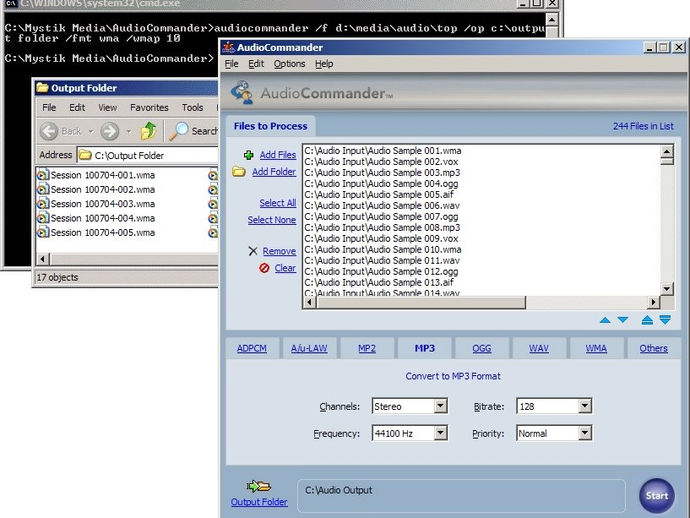Click icon of Session 100704-001.wma
This screenshot has height=518, width=690.
coord(43,175)
